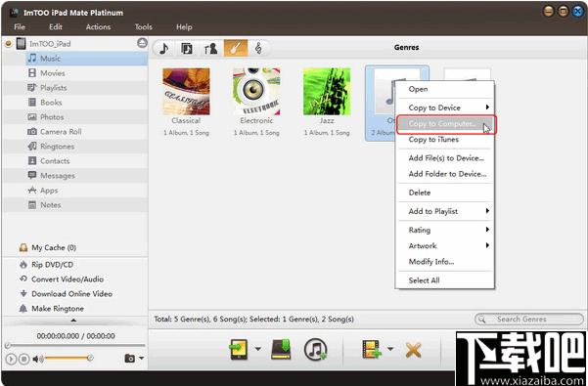Open the Tools menu
Screen dimensions: 588x386
pyautogui.click(x=143, y=27)
